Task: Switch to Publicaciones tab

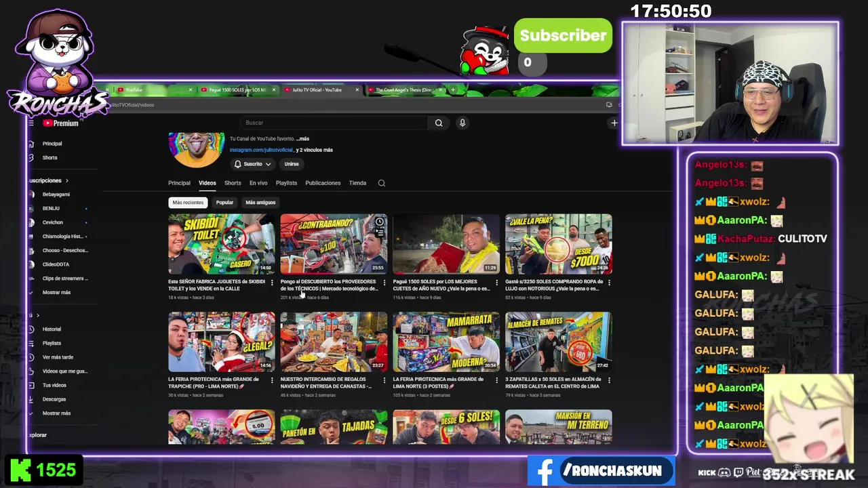Action: (323, 183)
